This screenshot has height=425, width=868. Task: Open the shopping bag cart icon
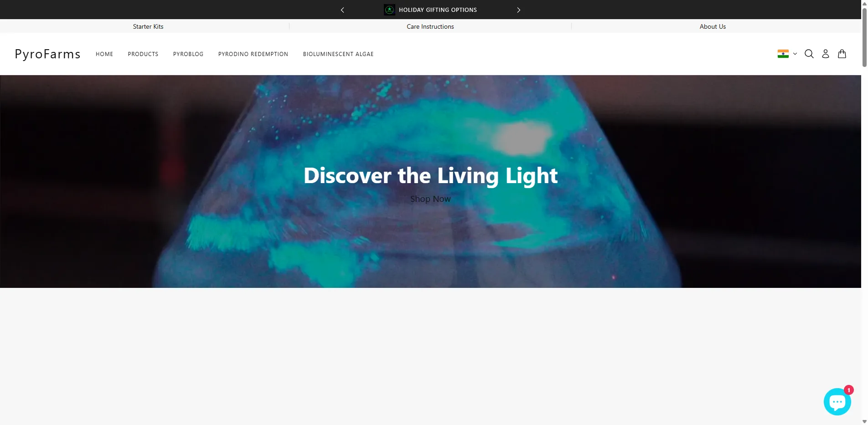coord(842,54)
